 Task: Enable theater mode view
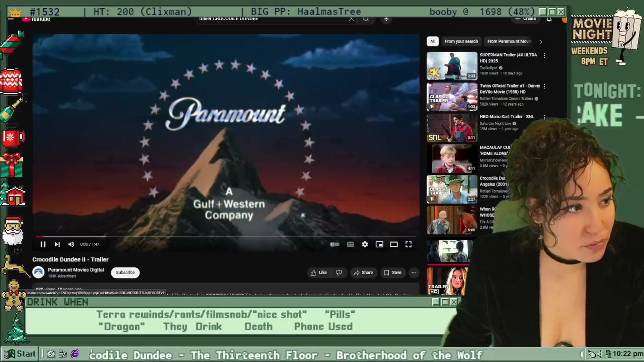[x=394, y=244]
